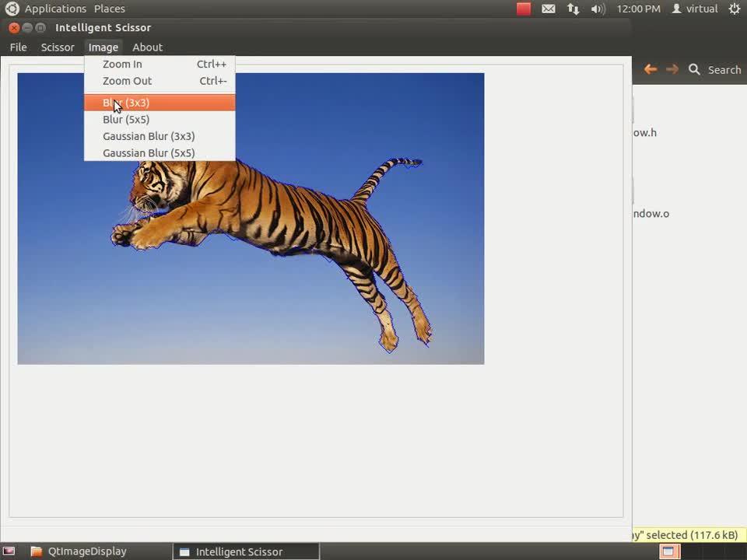Click the file manager back arrow

coord(651,69)
